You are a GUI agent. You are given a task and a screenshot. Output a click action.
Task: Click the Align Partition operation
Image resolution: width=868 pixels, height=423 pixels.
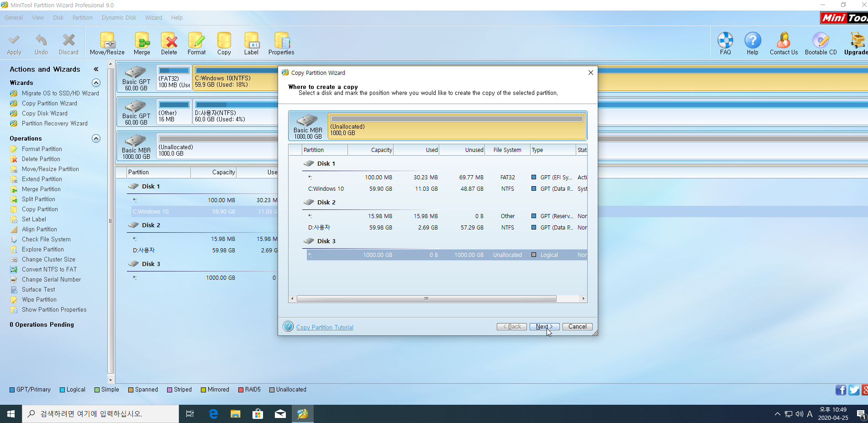39,229
